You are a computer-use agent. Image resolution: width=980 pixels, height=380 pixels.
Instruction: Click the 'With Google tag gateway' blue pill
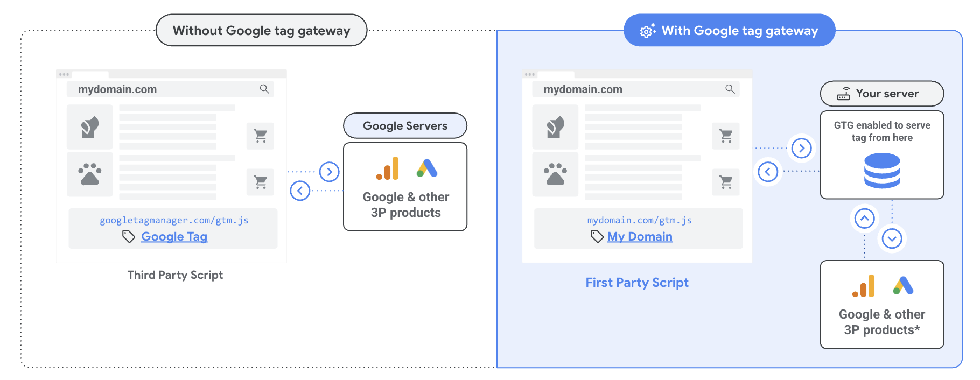[729, 31]
